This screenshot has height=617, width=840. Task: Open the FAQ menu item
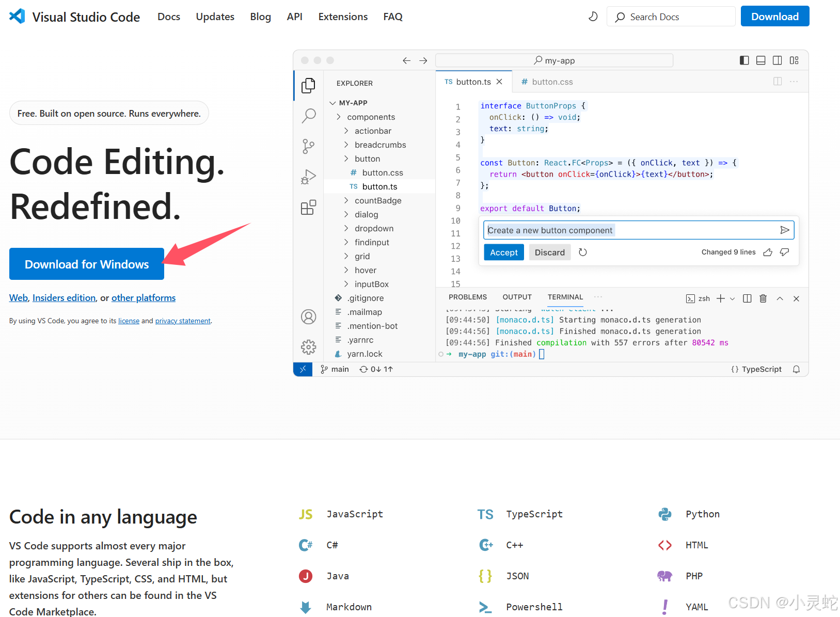pyautogui.click(x=393, y=17)
